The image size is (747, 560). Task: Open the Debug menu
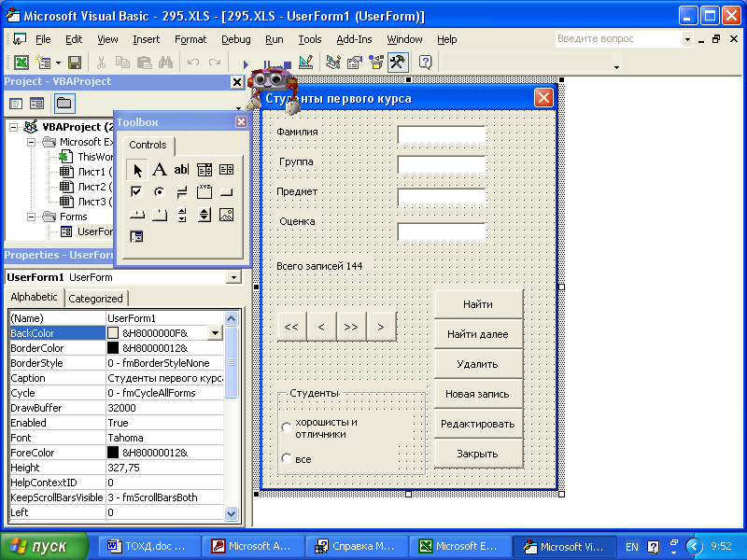236,39
